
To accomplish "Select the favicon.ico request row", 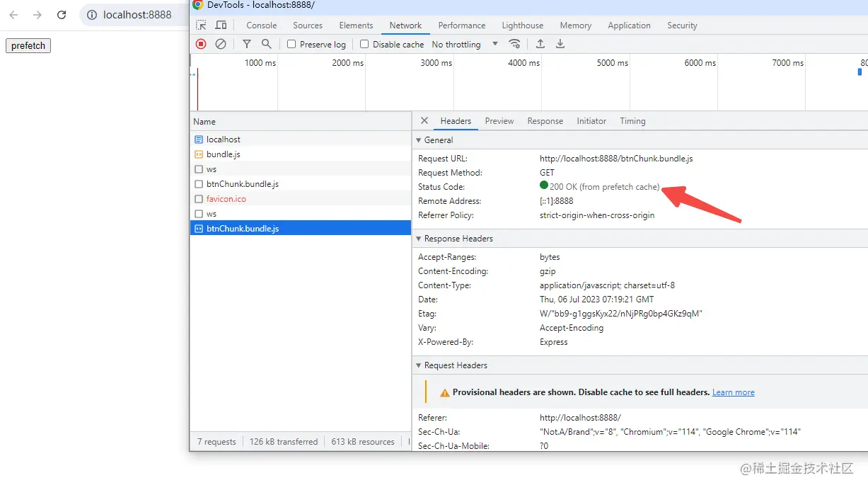I will (x=301, y=199).
